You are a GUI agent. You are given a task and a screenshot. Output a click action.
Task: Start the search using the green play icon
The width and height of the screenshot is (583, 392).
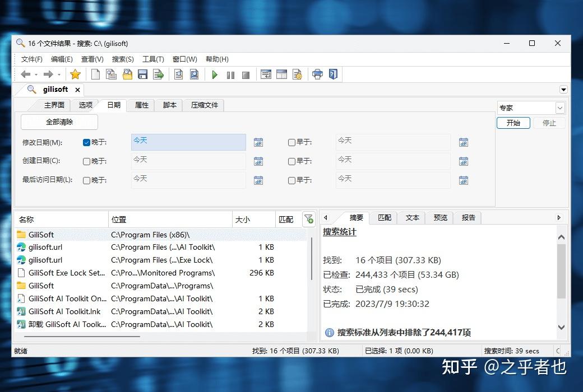215,74
